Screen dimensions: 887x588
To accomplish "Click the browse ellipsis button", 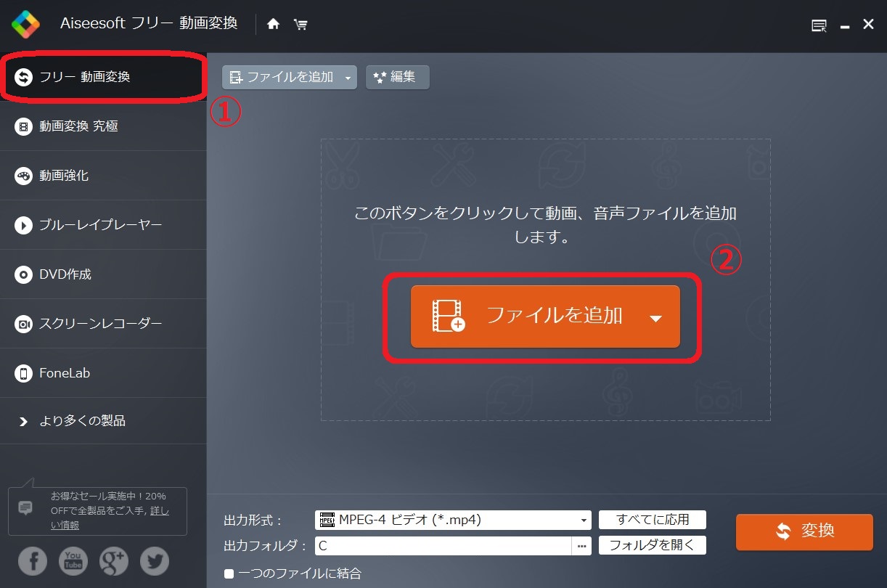I will pos(581,546).
